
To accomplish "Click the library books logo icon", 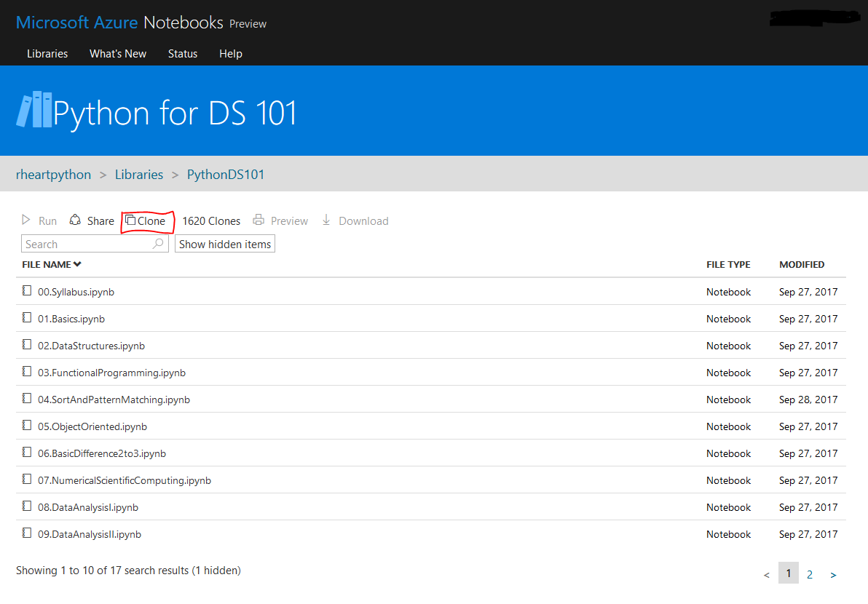I will (34, 110).
